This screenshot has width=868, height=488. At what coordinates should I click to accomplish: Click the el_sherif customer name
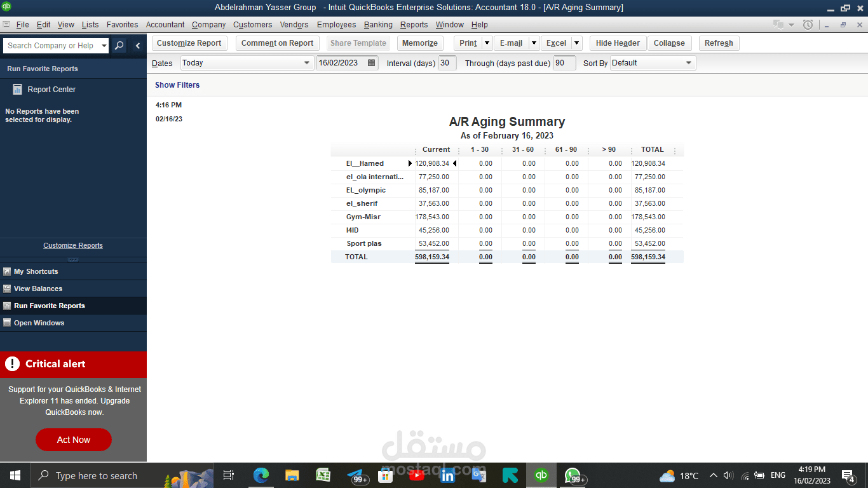(362, 204)
